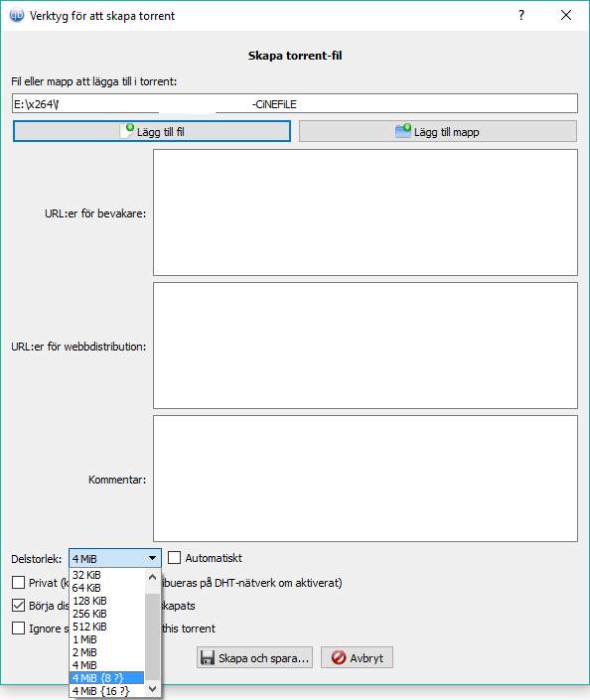Click the qBittorrent logo in title bar
This screenshot has height=700, width=590.
(17, 15)
